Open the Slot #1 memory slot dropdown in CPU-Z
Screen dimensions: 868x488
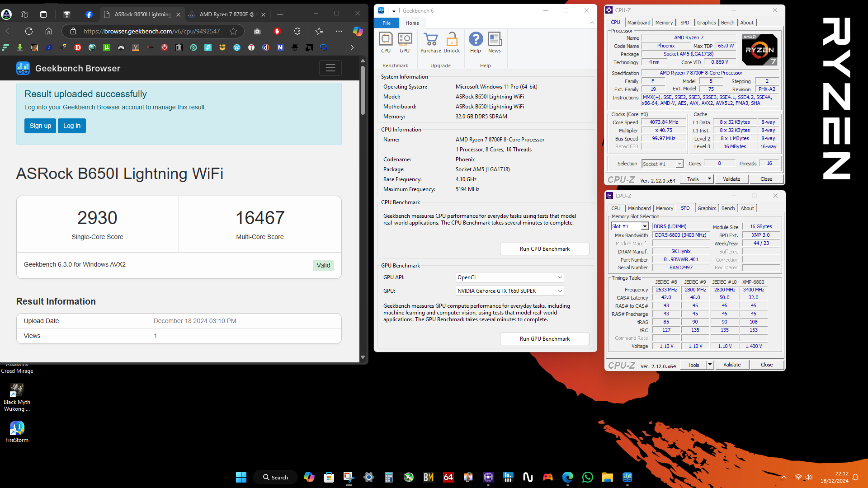(630, 226)
